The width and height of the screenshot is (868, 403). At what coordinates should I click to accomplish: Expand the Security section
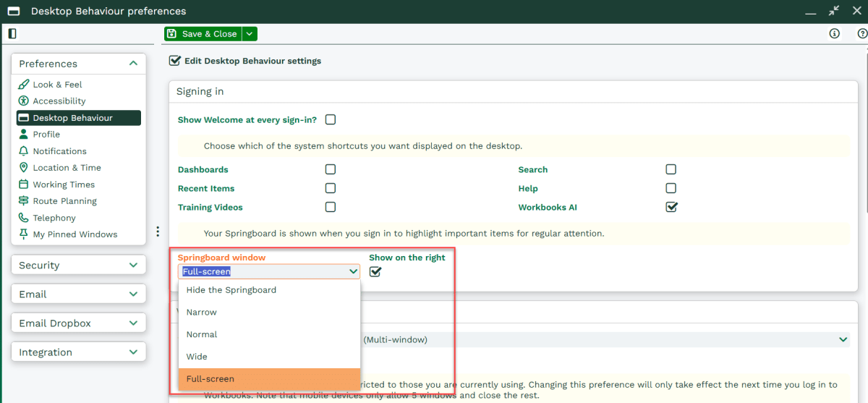click(133, 266)
